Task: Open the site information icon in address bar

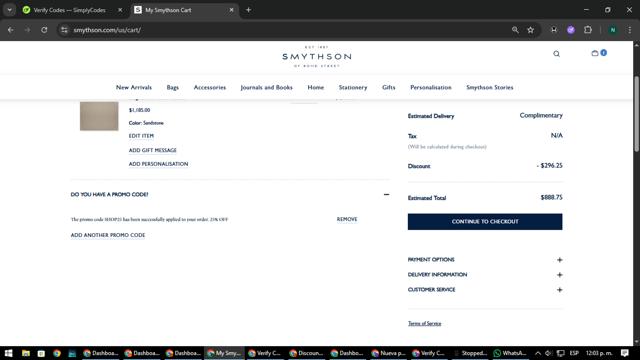Action: click(x=64, y=30)
